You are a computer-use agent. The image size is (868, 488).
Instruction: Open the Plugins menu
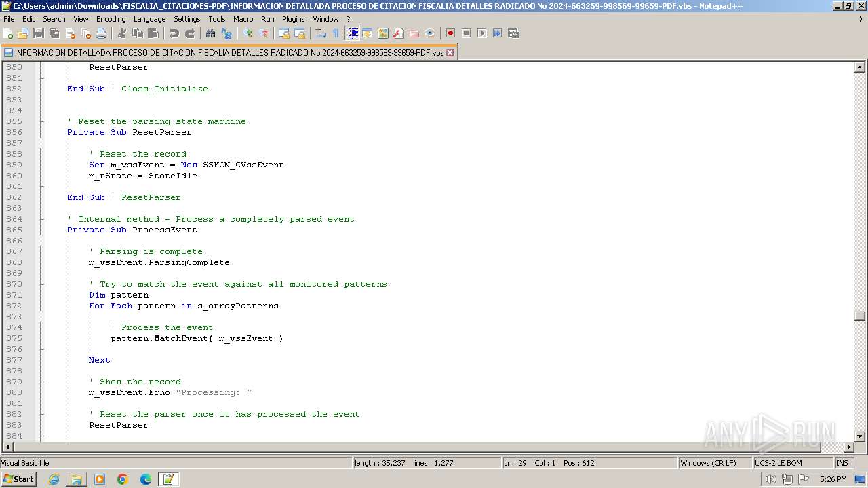click(x=294, y=19)
